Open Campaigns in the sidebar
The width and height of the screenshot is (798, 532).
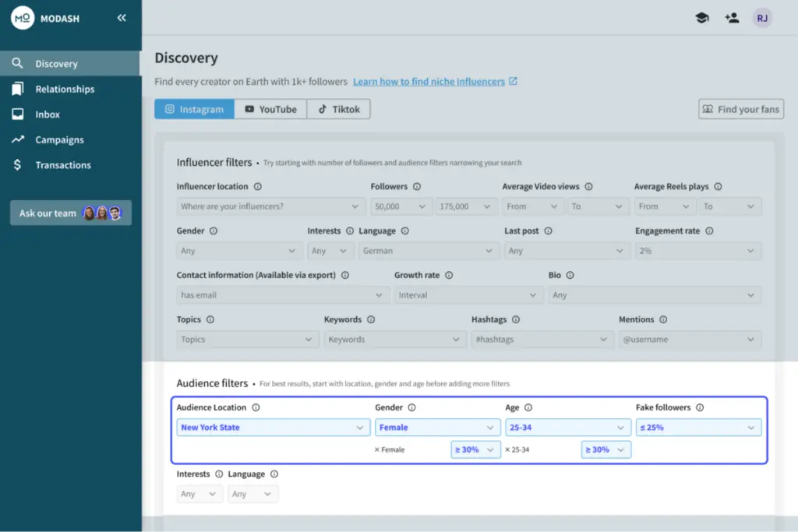[59, 140]
